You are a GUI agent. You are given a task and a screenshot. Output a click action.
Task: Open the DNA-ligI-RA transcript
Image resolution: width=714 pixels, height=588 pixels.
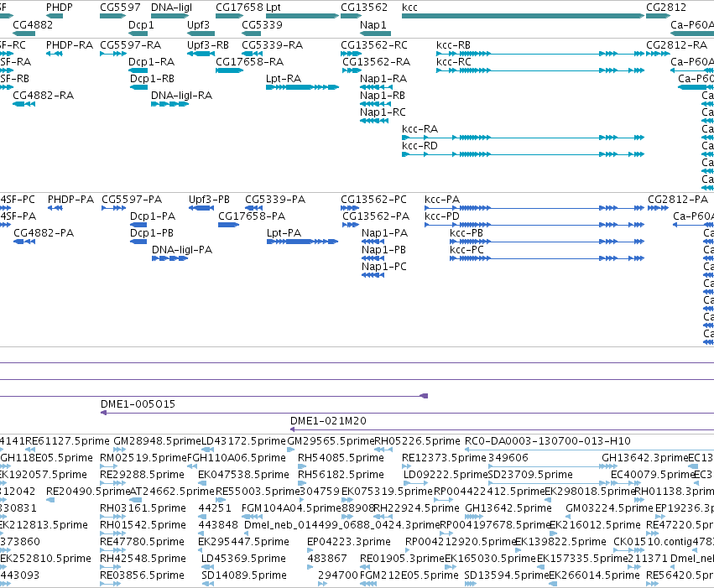point(169,104)
